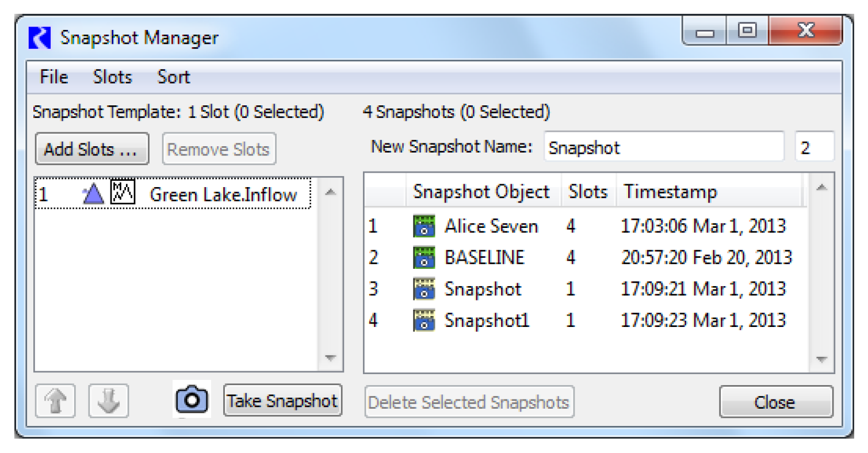
Task: Click the Alice Seven snapshot icon
Action: click(x=425, y=226)
